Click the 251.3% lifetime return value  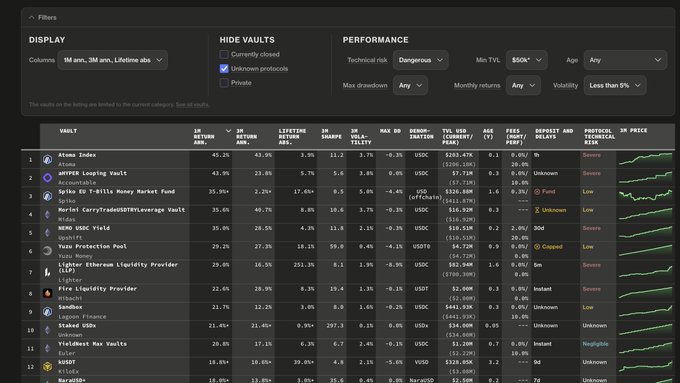click(303, 265)
